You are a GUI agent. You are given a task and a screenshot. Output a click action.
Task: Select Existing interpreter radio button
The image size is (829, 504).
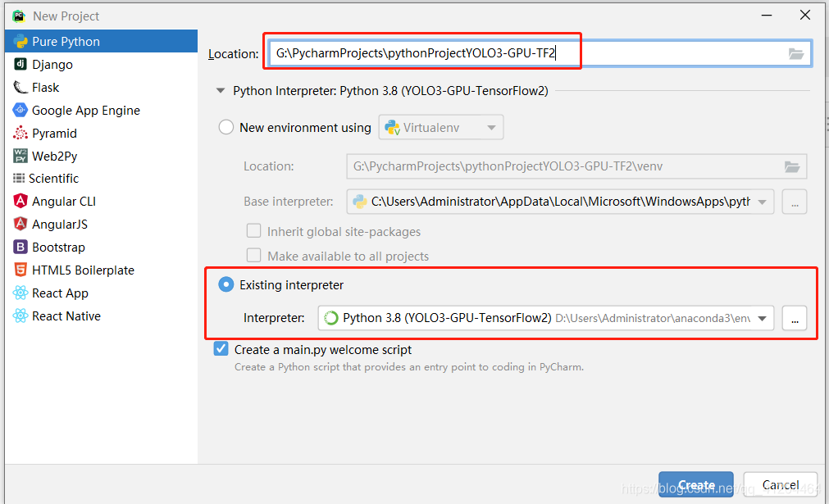click(226, 284)
